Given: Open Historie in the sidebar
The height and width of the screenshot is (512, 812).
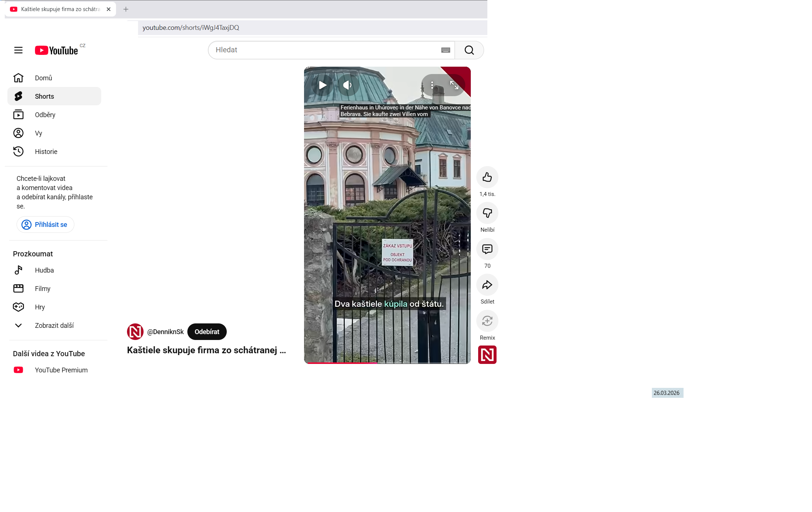Looking at the screenshot, I should pyautogui.click(x=46, y=151).
